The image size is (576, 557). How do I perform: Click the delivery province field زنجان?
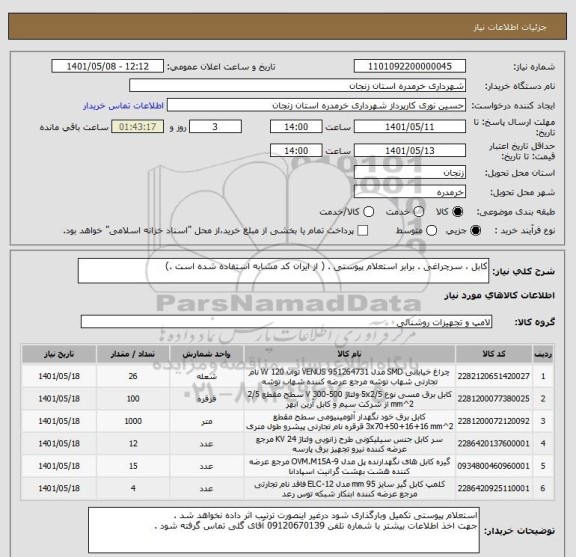[x=410, y=172]
